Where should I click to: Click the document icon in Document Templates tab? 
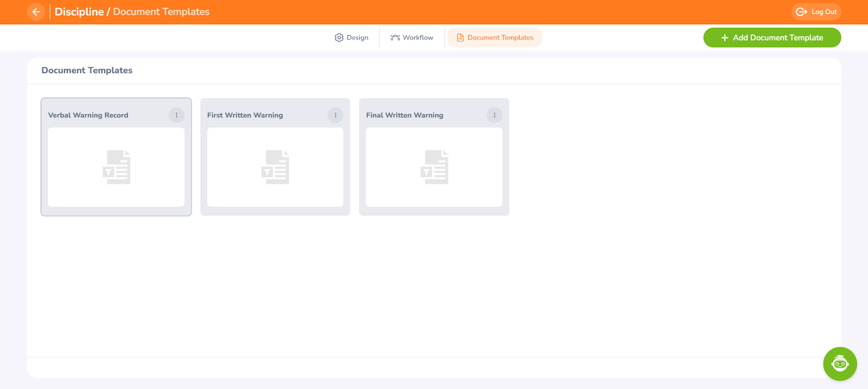point(460,37)
